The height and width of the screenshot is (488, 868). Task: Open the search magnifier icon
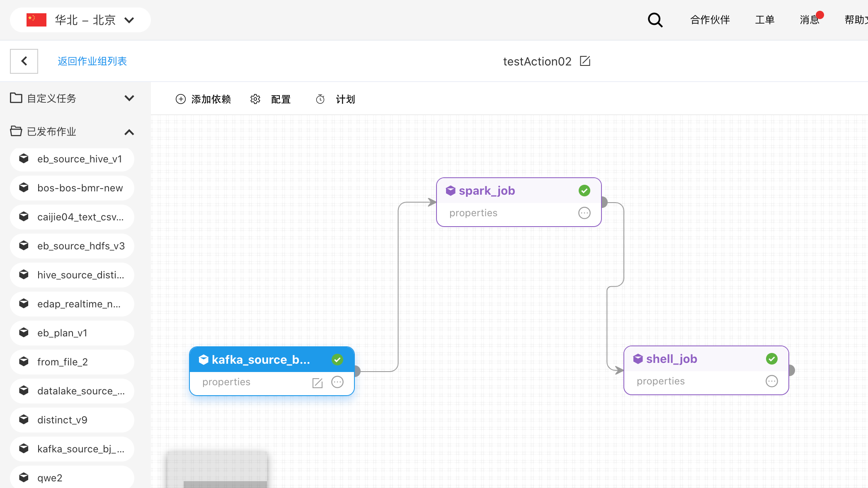pos(655,20)
